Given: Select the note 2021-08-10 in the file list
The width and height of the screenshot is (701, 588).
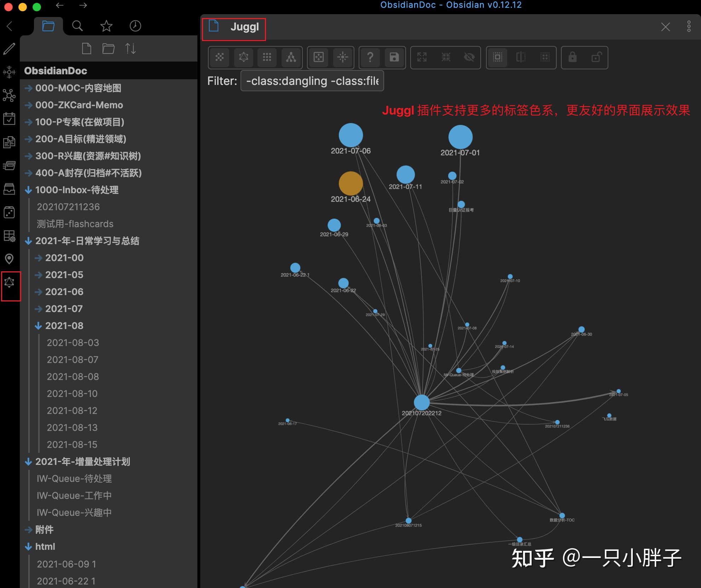Looking at the screenshot, I should 72,393.
